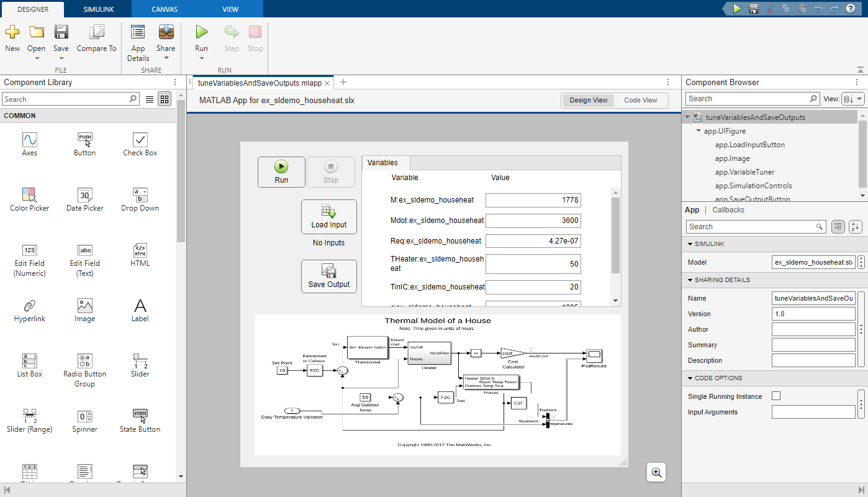Viewport: 868px width, 497px height.
Task: Click the Compare To icon
Action: click(x=96, y=38)
